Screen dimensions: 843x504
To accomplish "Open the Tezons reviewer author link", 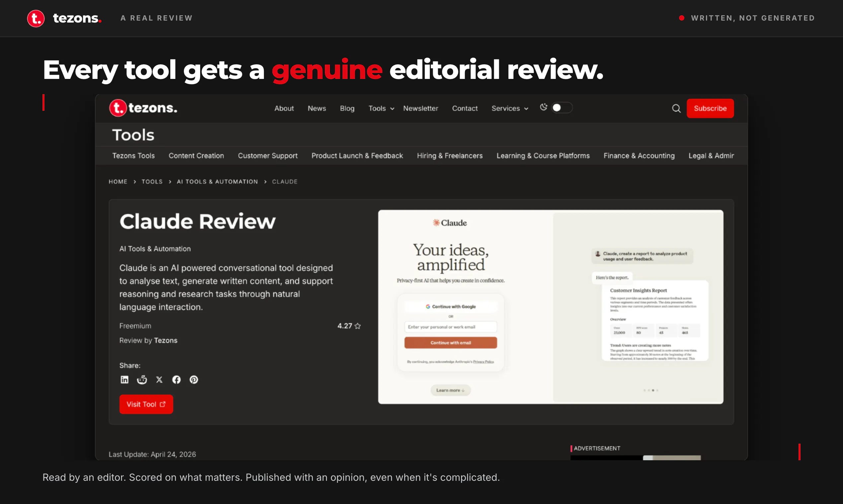I will 166,340.
